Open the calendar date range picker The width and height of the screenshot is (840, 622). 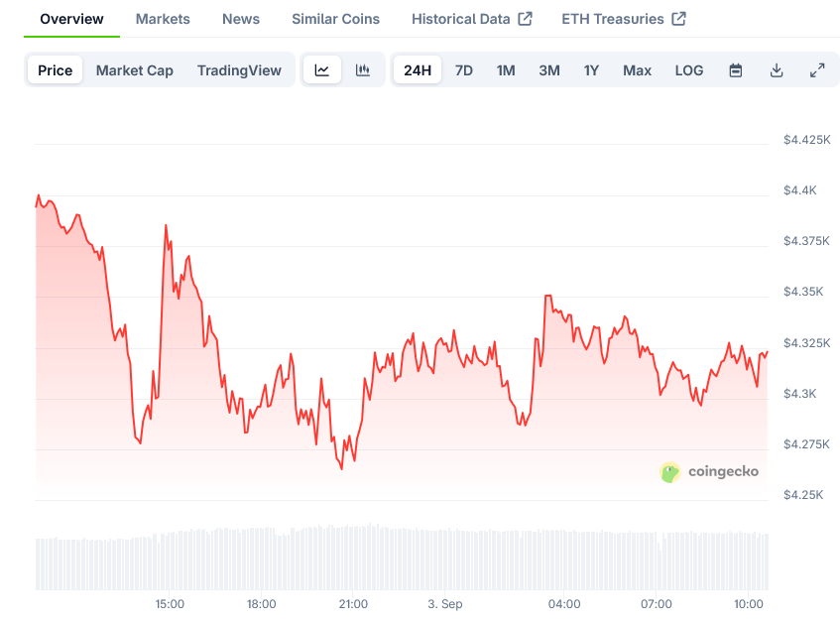(x=736, y=70)
